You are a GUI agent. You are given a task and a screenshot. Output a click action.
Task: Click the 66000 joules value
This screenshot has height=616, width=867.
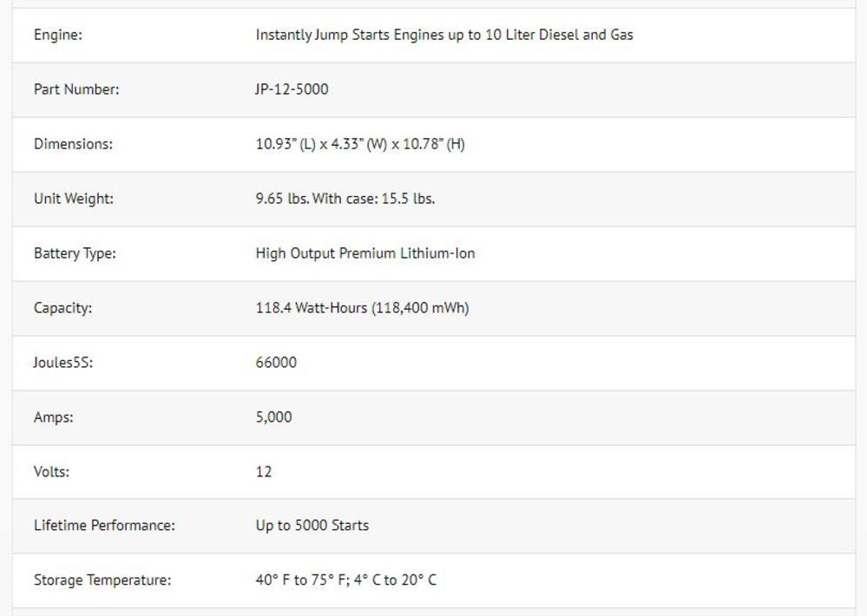[276, 363]
